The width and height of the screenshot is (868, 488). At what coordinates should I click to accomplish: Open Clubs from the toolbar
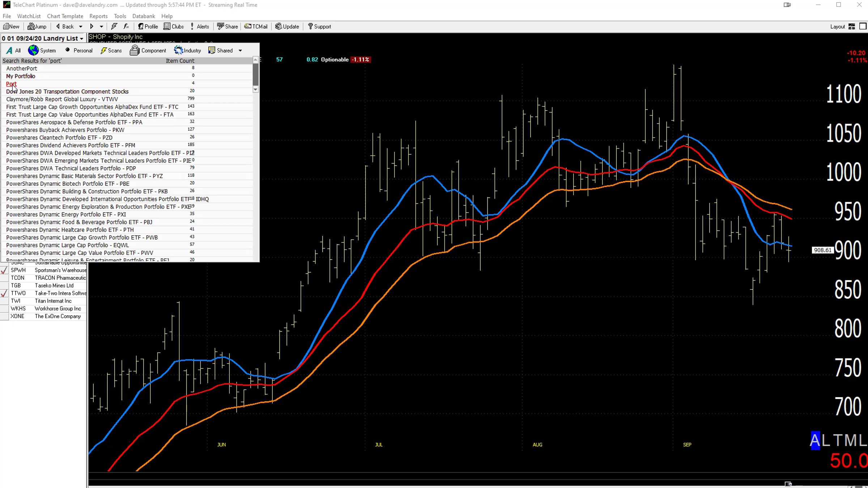[174, 26]
